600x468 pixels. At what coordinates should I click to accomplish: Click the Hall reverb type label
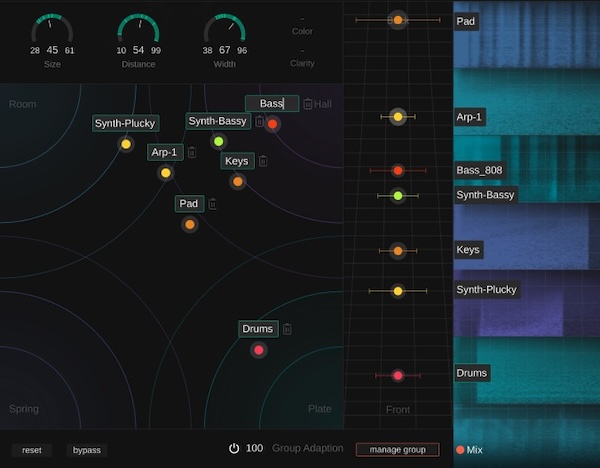click(x=323, y=104)
